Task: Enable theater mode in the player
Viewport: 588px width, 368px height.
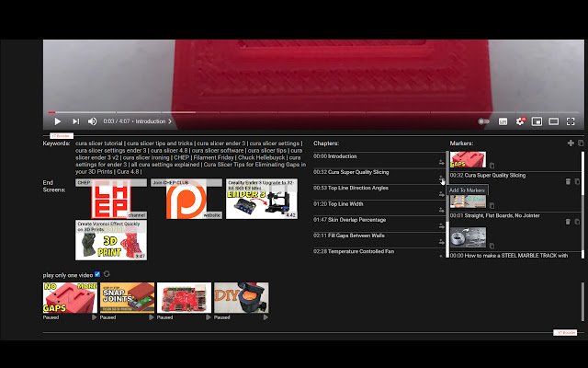Action: click(x=553, y=121)
